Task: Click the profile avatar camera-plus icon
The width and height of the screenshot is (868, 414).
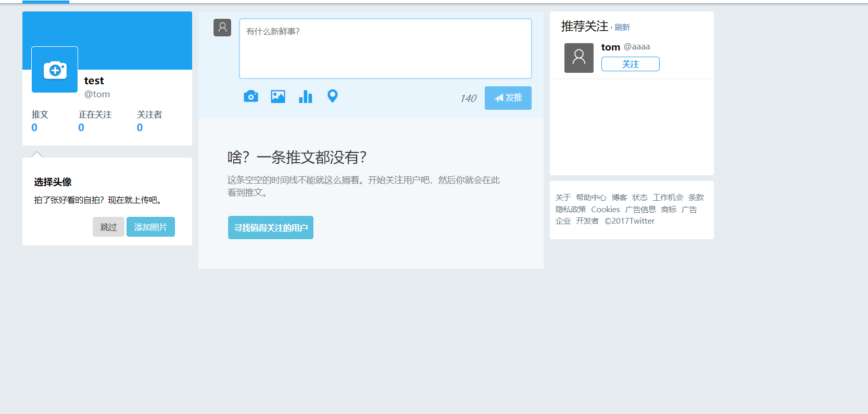Action: [x=55, y=70]
